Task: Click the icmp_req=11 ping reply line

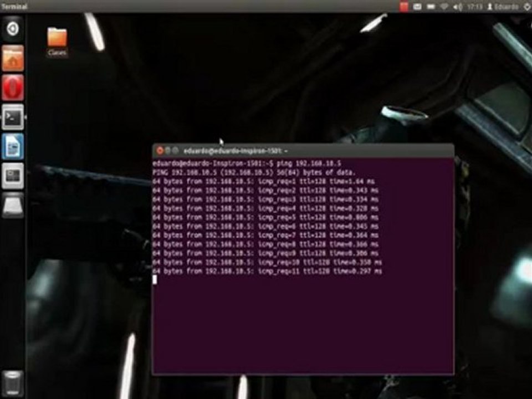Action: [x=267, y=272]
